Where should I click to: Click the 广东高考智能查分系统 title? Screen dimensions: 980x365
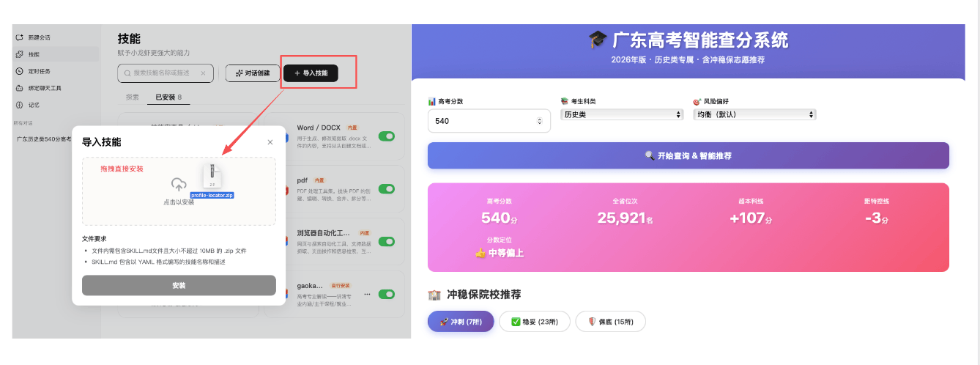[688, 40]
